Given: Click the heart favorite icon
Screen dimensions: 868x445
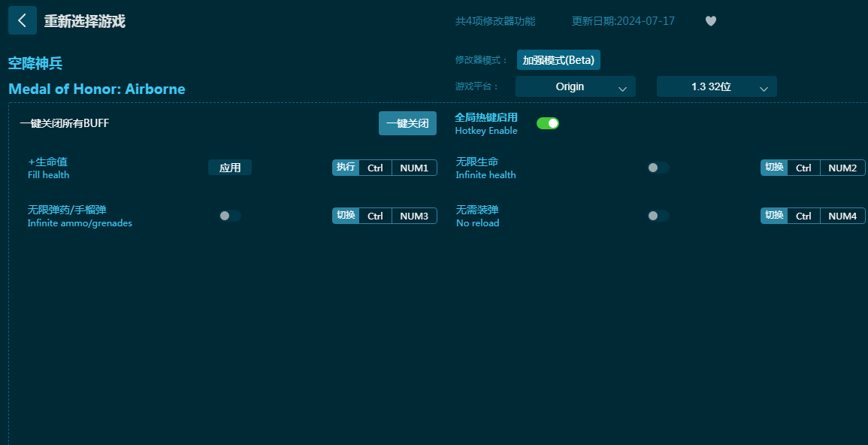Looking at the screenshot, I should coord(711,21).
